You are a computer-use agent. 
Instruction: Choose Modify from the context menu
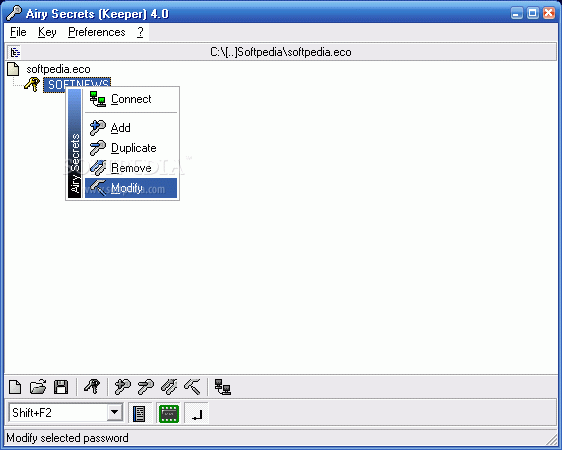click(x=131, y=188)
